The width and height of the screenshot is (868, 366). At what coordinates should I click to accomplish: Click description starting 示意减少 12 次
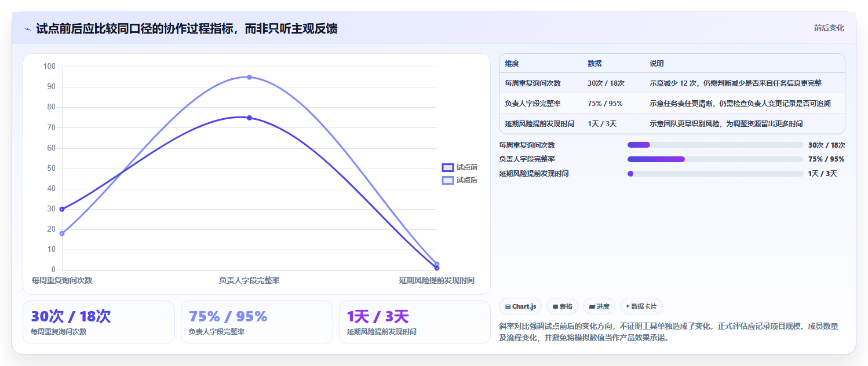[x=735, y=83]
